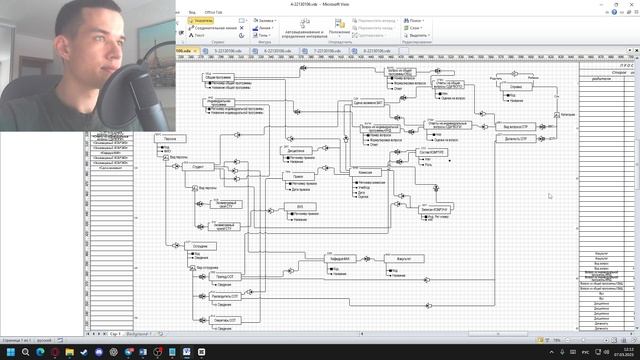Image resolution: width=640 pixels, height=360 pixels.
Task: Select the ВУЗ entity shape
Action: coord(300,207)
